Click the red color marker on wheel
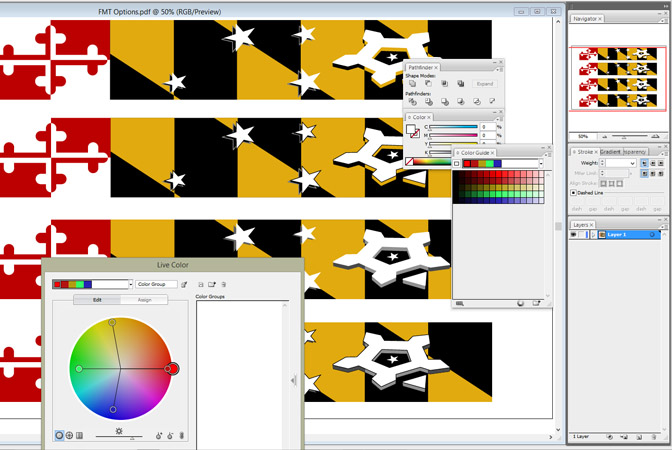 [172, 369]
